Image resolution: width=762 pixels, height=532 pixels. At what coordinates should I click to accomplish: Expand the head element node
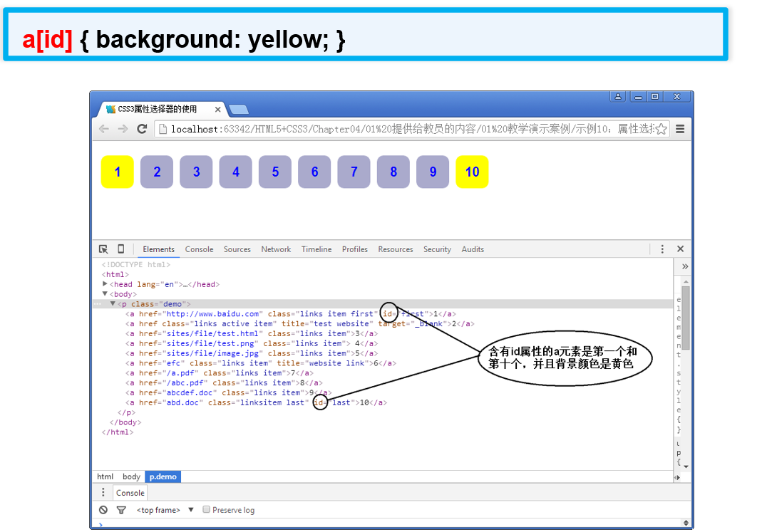[x=105, y=284]
